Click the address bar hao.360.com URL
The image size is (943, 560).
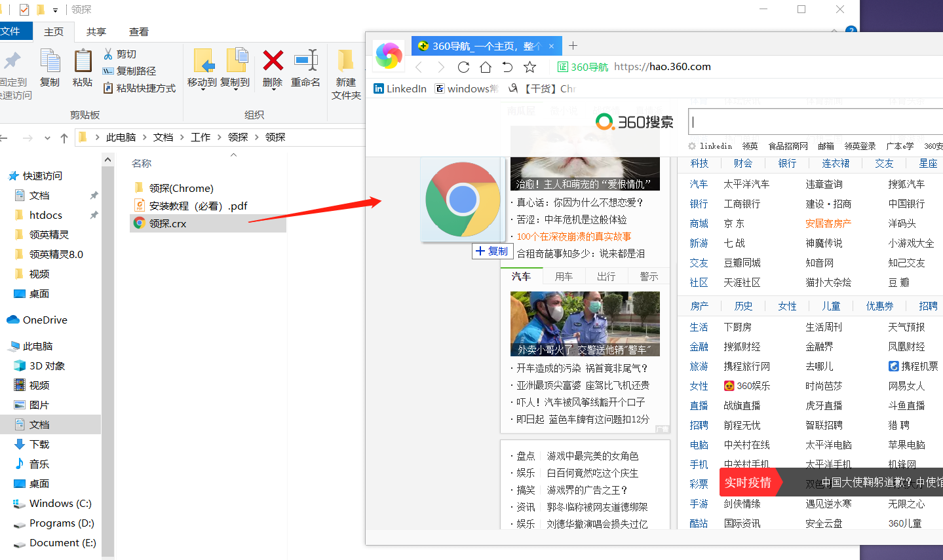[x=663, y=67]
